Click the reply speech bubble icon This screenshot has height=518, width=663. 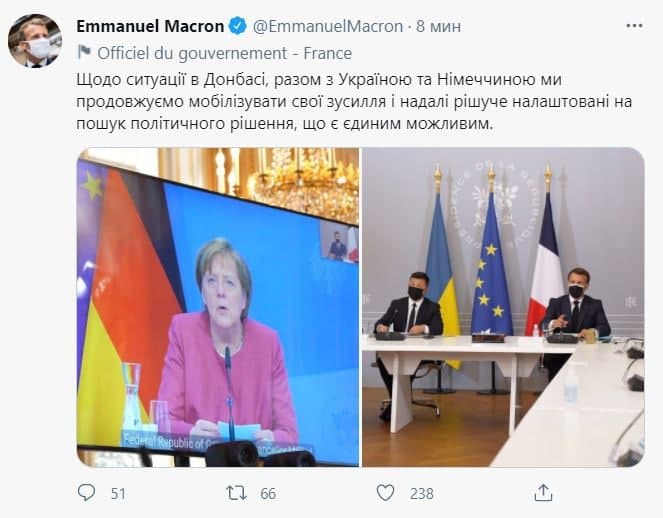coord(87,493)
